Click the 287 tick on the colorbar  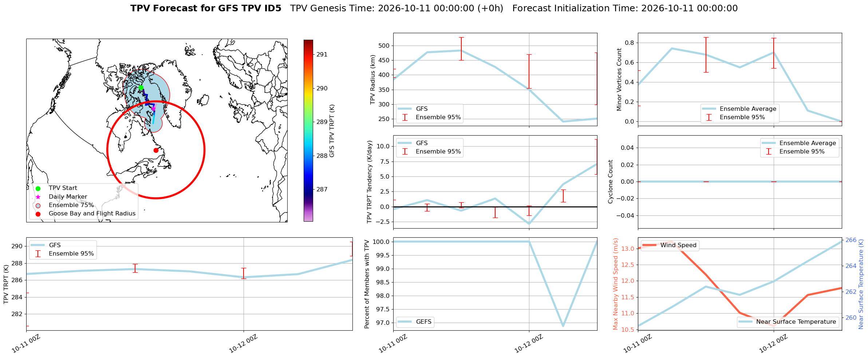[322, 190]
